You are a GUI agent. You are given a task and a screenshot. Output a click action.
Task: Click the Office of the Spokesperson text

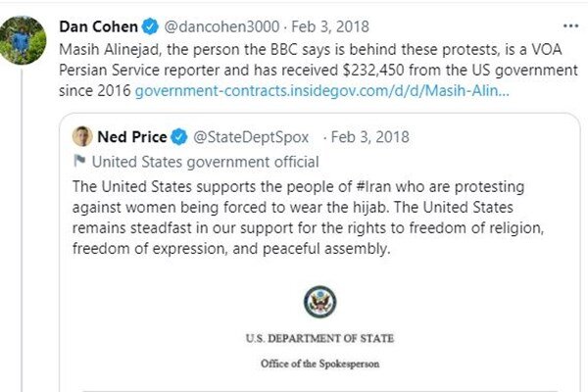tap(319, 362)
